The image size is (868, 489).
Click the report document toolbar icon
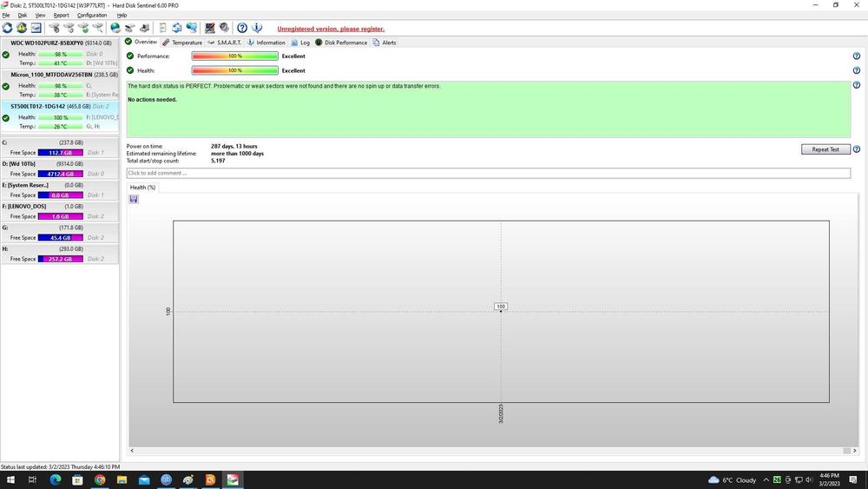point(162,28)
